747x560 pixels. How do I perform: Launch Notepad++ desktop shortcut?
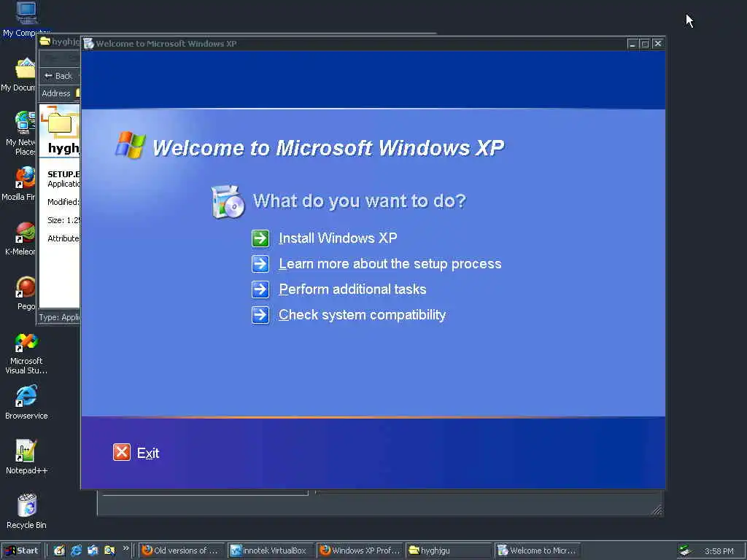tap(26, 457)
